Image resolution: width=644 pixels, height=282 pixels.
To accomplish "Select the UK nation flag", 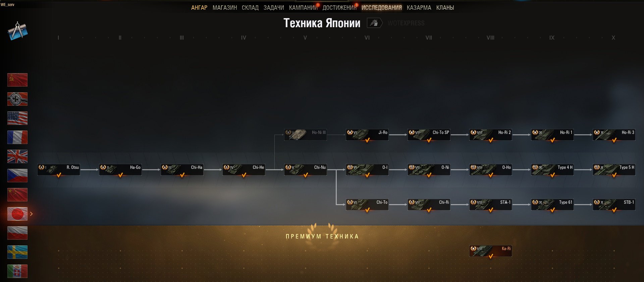I will pyautogui.click(x=17, y=156).
